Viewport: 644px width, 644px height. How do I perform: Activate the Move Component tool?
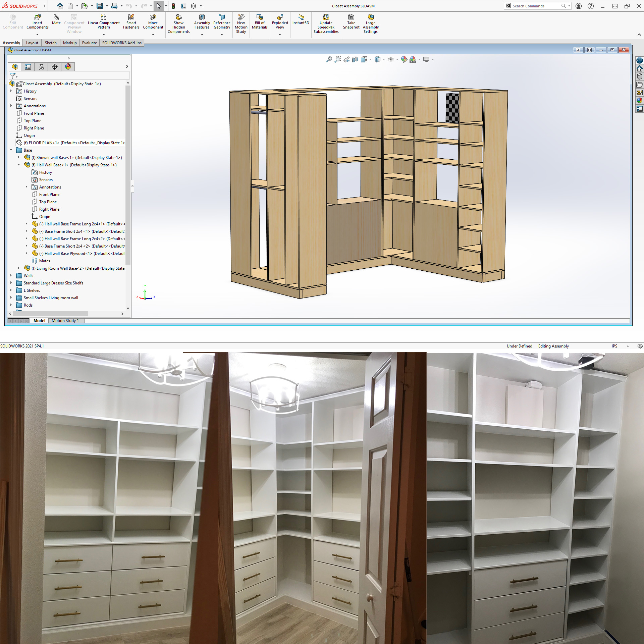click(x=153, y=22)
